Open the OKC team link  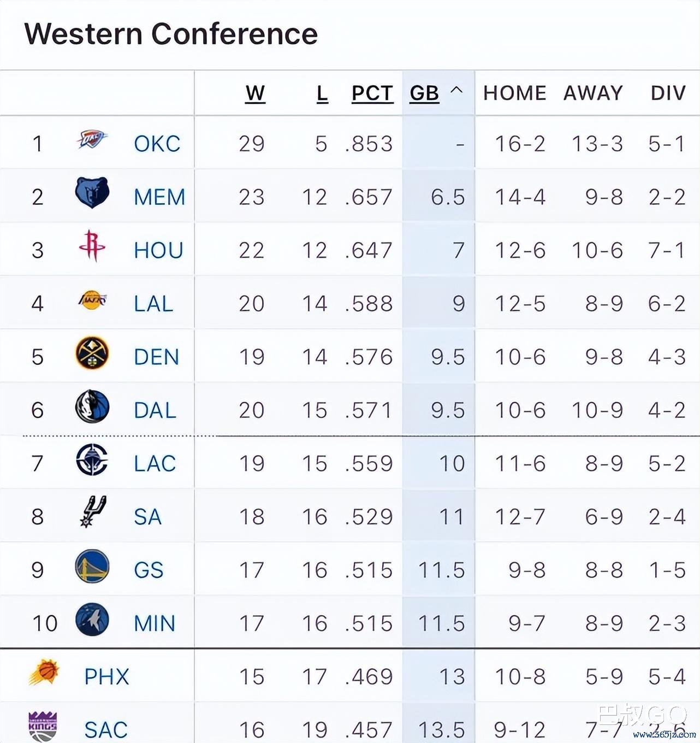tap(157, 144)
